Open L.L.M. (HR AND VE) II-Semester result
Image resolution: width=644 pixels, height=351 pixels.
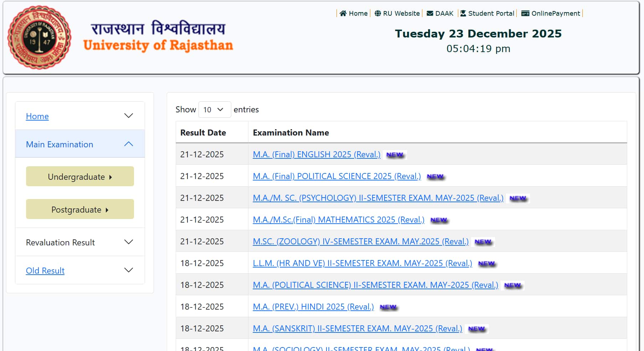362,263
